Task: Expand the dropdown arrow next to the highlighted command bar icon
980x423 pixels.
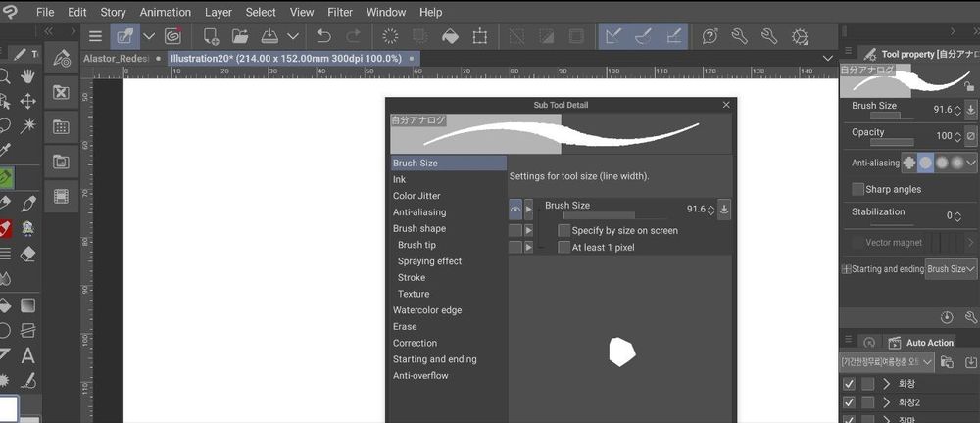Action: pos(148,36)
